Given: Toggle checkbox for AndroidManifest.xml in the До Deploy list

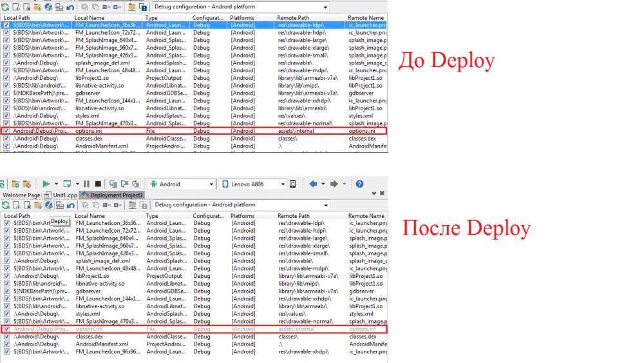Looking at the screenshot, I should click(6, 146).
